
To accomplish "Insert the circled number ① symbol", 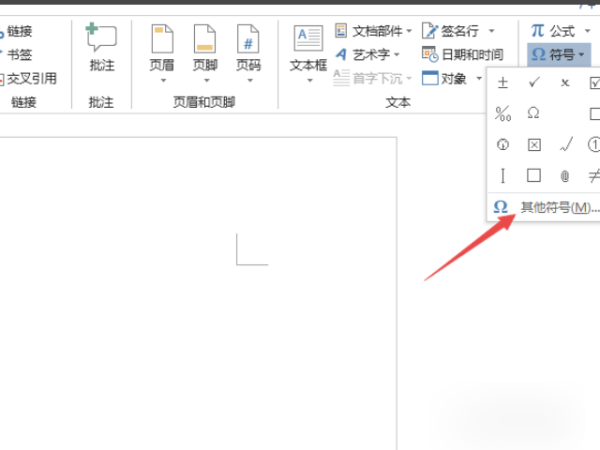I will [594, 145].
